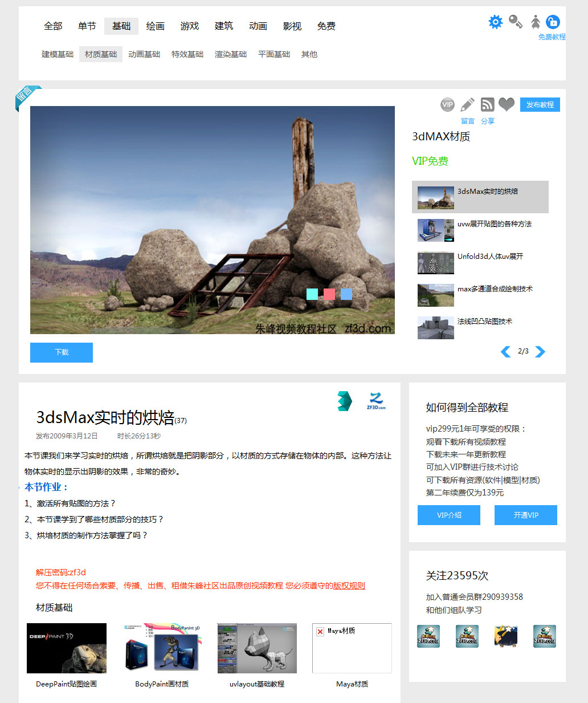Click the 3dMAX材质 series title
The image size is (588, 703).
(x=441, y=137)
